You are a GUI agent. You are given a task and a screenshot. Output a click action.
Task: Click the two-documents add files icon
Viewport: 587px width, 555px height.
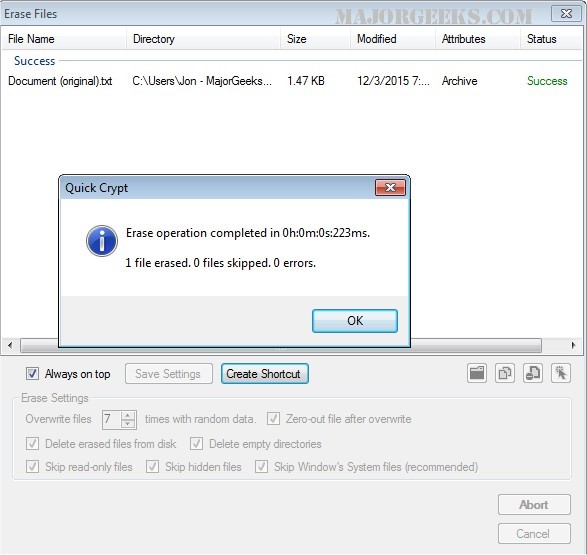click(x=505, y=373)
